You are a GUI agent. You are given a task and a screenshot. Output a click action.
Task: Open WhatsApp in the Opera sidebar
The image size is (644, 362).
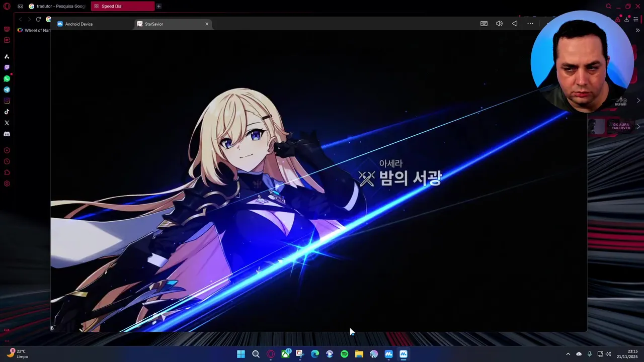7,78
